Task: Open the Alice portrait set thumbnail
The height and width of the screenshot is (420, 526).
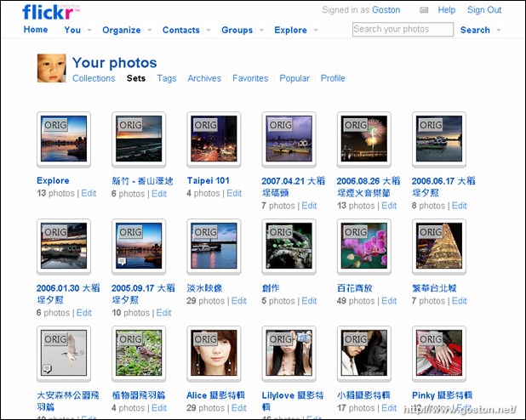Action: click(x=212, y=354)
